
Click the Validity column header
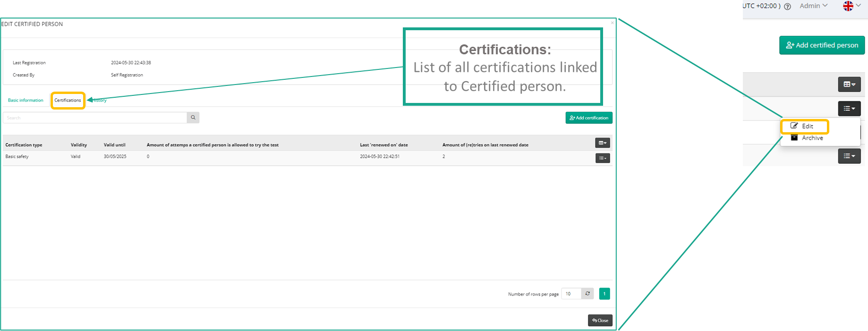[x=79, y=145]
